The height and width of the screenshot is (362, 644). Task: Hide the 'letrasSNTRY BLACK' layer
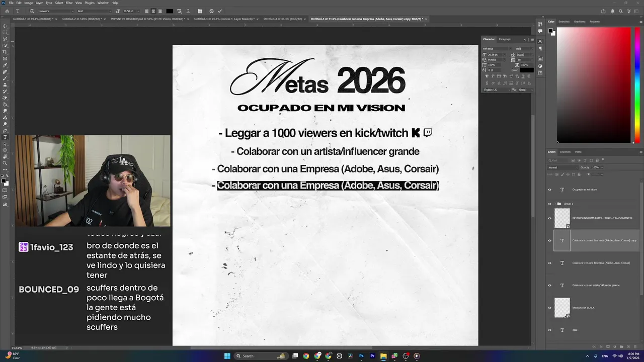click(x=549, y=307)
